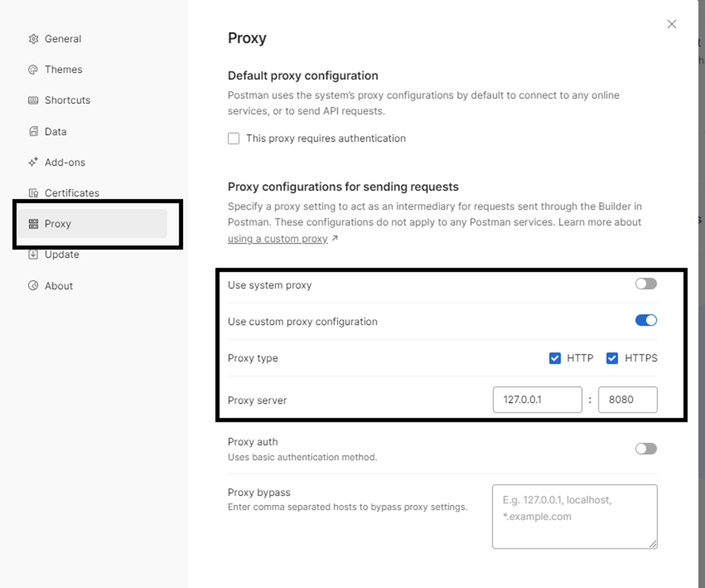Select the Themes palette icon
The width and height of the screenshot is (705, 588).
click(x=33, y=69)
